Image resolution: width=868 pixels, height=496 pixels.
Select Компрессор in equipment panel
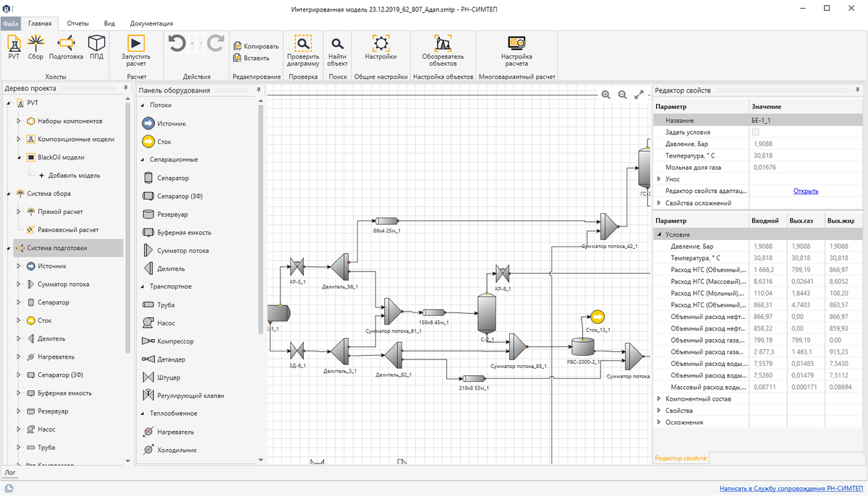[x=168, y=341]
